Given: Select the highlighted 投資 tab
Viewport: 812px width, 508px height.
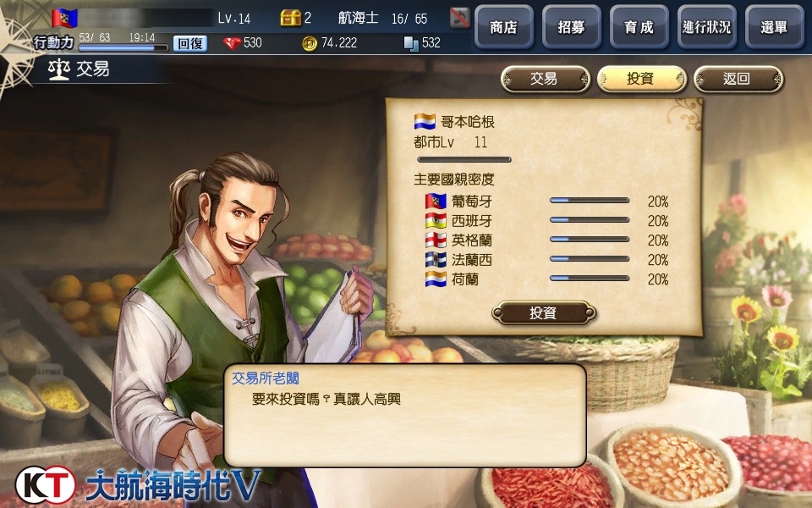Looking at the screenshot, I should tap(642, 80).
